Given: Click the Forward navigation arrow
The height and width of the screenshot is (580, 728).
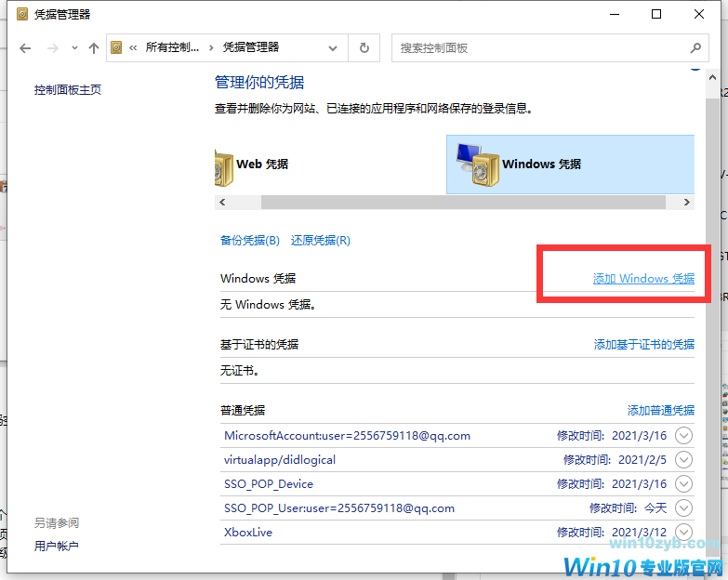Looking at the screenshot, I should click(x=53, y=47).
